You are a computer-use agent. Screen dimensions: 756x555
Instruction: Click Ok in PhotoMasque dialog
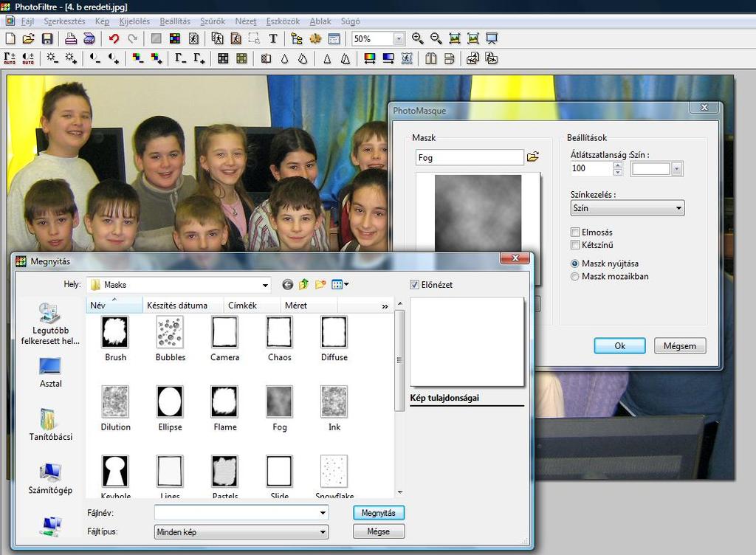[619, 346]
